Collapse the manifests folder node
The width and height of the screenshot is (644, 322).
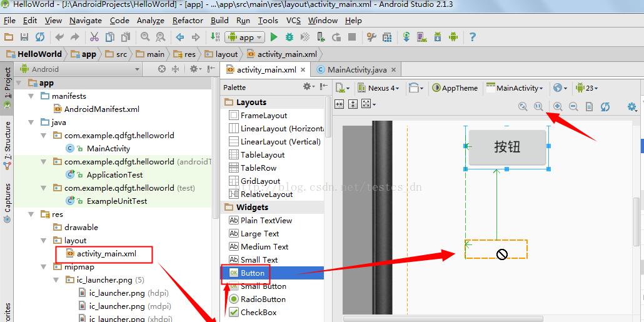click(31, 96)
